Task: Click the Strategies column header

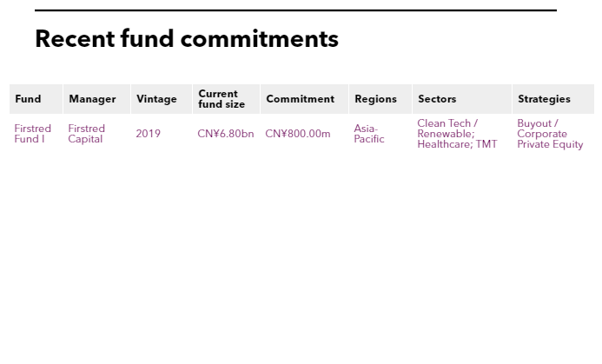Action: (544, 99)
